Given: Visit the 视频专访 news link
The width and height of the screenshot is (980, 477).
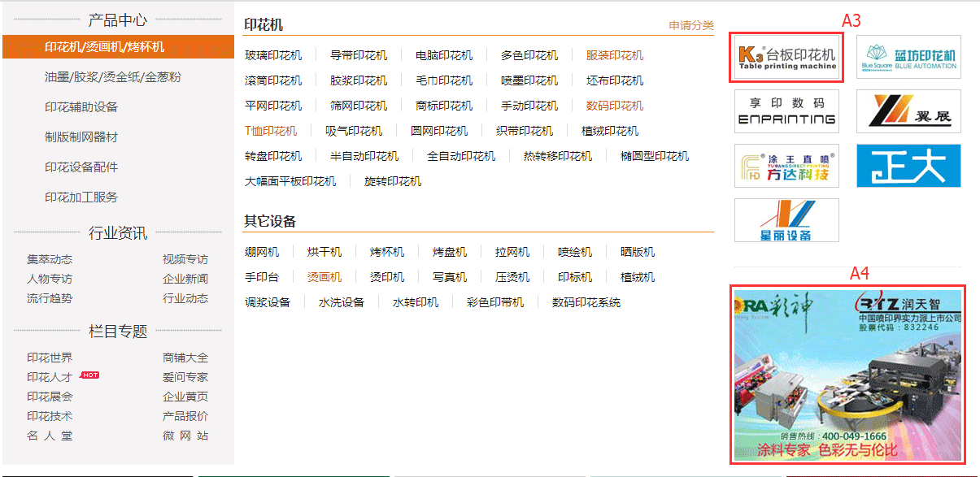Looking at the screenshot, I should pos(185,259).
